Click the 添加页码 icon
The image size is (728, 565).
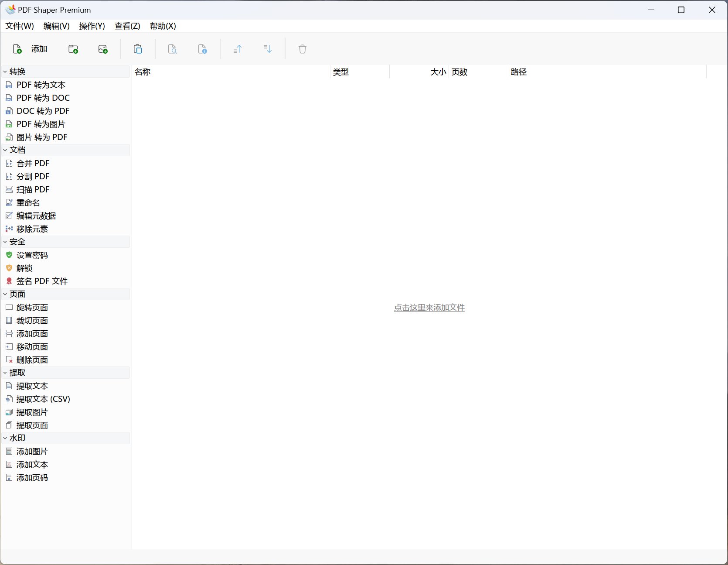(9, 477)
